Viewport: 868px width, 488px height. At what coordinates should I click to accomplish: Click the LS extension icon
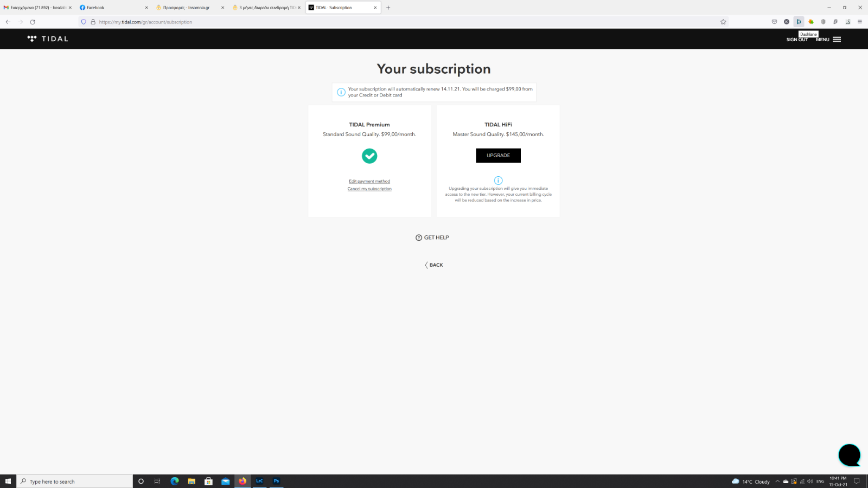click(847, 22)
